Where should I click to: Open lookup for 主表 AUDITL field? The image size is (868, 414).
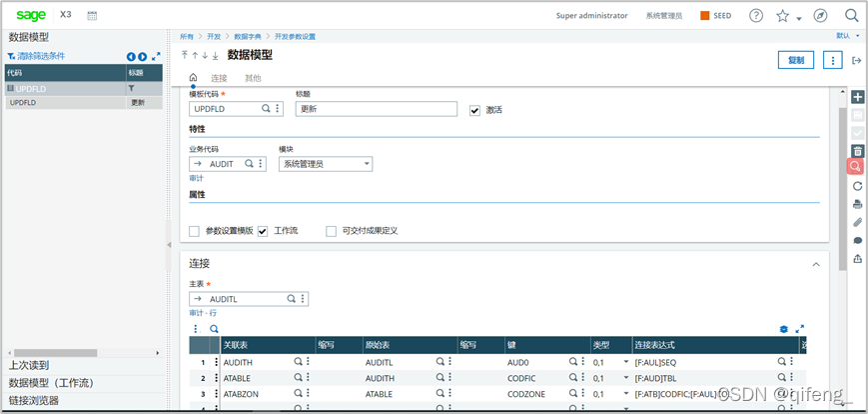291,299
